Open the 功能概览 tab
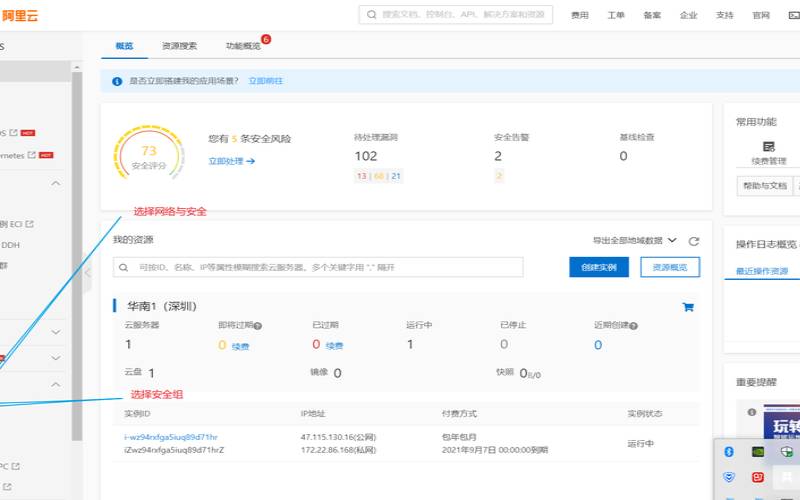Image resolution: width=800 pixels, height=500 pixels. coord(243,46)
